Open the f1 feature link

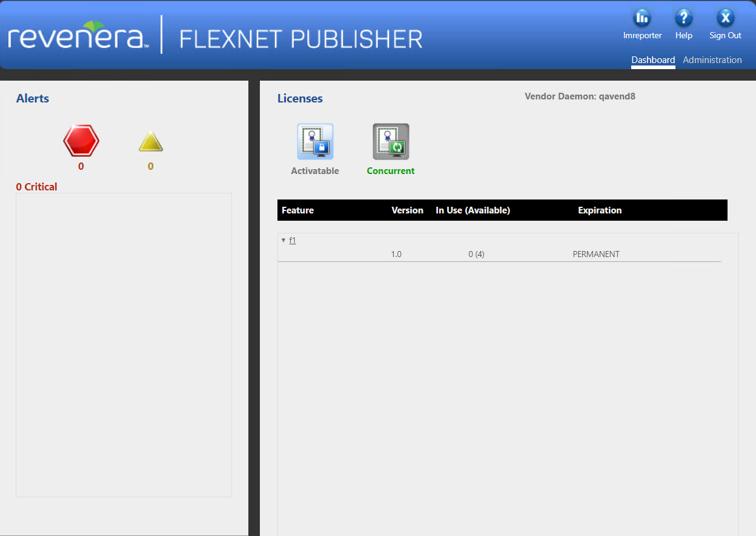click(x=293, y=240)
